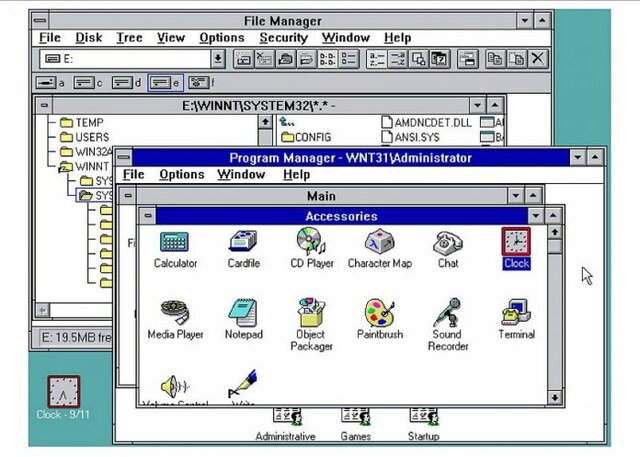This screenshot has height=457, width=640.
Task: Open the View menu in File Manager
Action: [x=171, y=38]
